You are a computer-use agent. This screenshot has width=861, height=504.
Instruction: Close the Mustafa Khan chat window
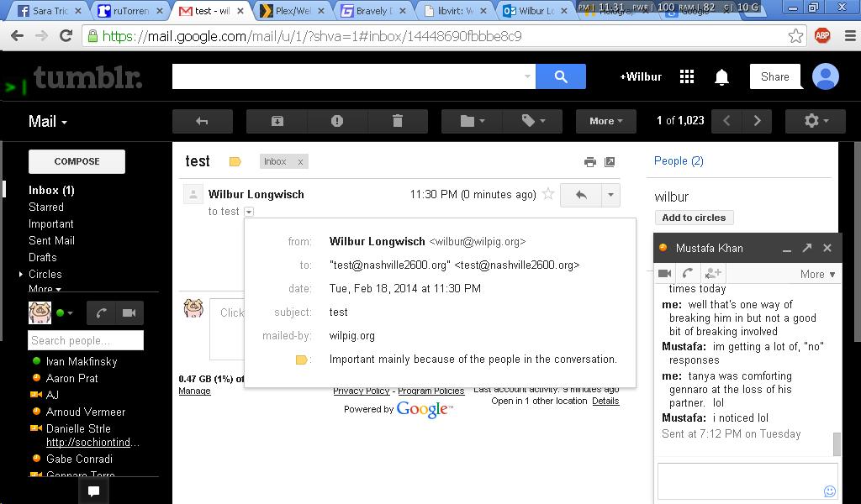click(x=827, y=248)
